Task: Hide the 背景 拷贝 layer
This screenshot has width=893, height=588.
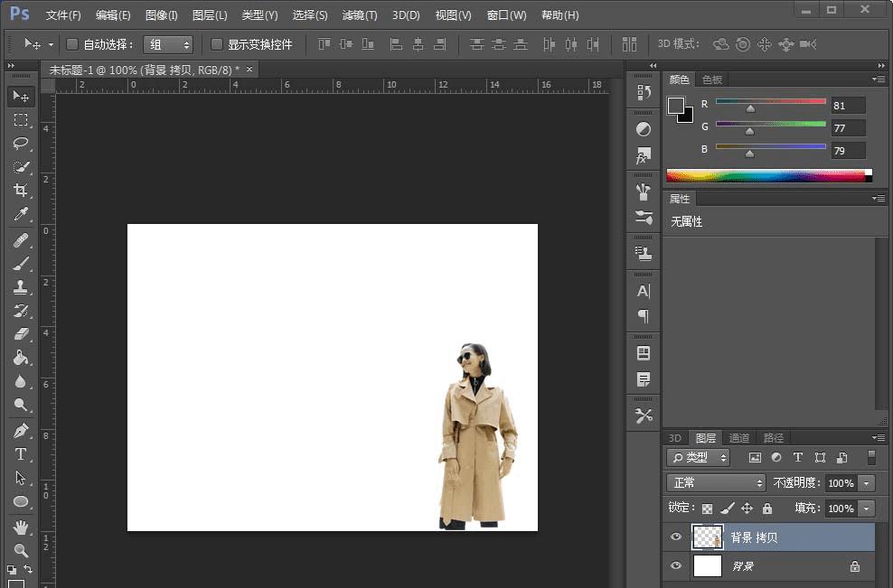Action: click(x=675, y=537)
